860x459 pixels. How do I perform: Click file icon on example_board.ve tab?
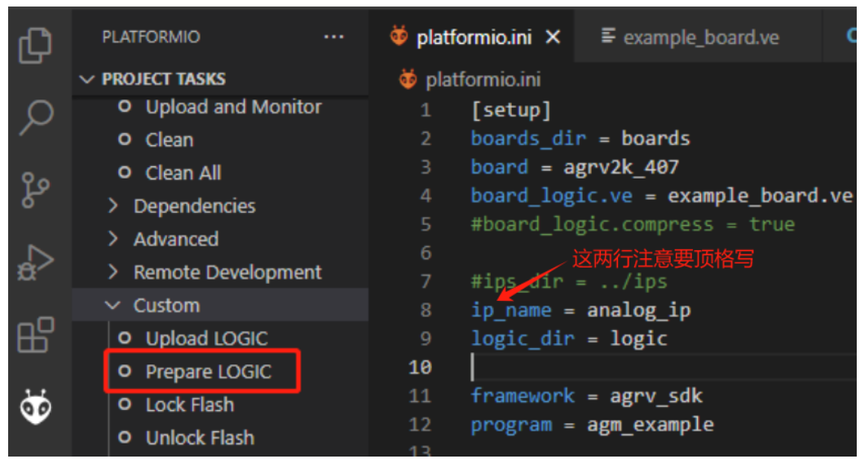click(608, 37)
